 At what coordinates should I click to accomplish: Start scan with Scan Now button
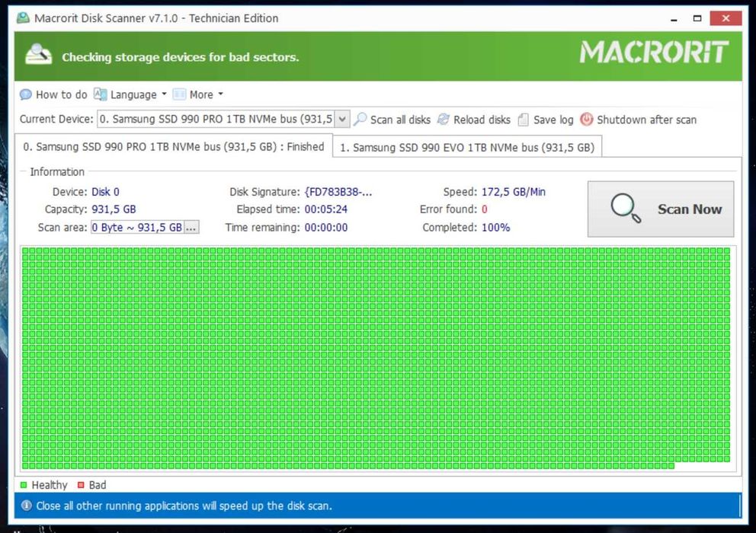tap(661, 209)
